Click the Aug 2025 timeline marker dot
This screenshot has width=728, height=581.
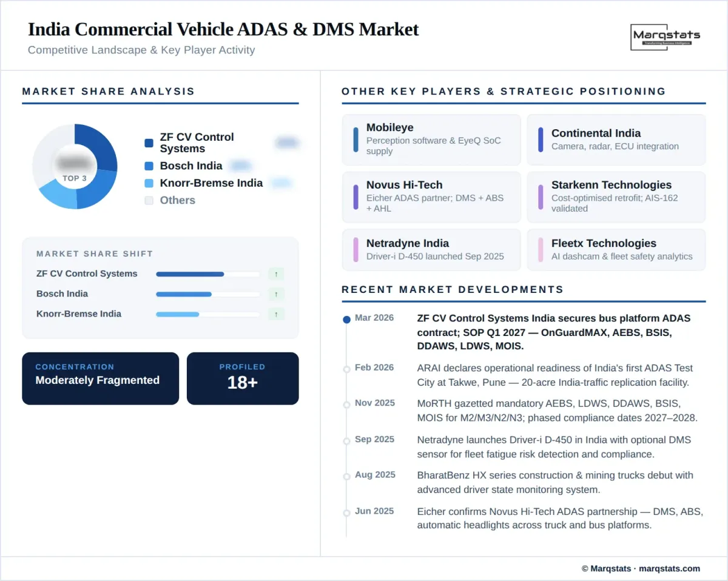[x=346, y=477]
